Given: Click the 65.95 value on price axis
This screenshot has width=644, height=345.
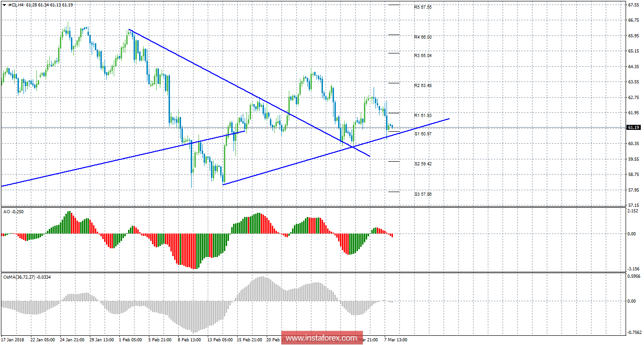Looking at the screenshot, I should pos(633,35).
